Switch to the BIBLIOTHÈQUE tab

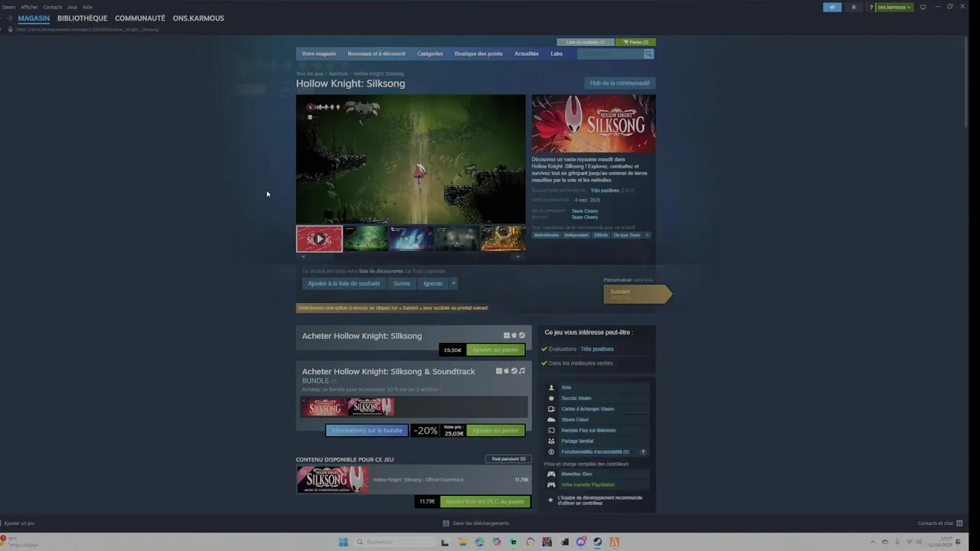pos(82,18)
